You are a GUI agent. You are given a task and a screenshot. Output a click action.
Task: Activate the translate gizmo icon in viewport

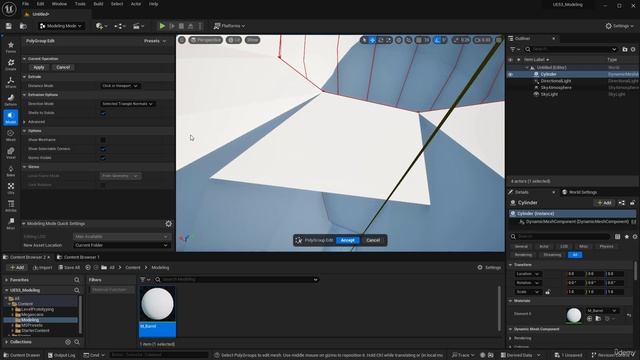(x=372, y=40)
